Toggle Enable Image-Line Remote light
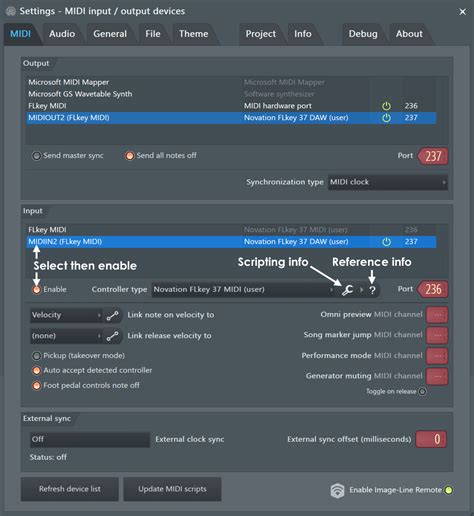Screen dimensions: 474x516 (449, 490)
